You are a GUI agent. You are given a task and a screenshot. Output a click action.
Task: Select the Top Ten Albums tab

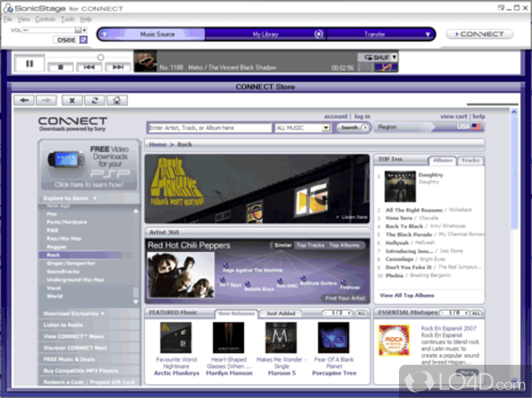[443, 160]
